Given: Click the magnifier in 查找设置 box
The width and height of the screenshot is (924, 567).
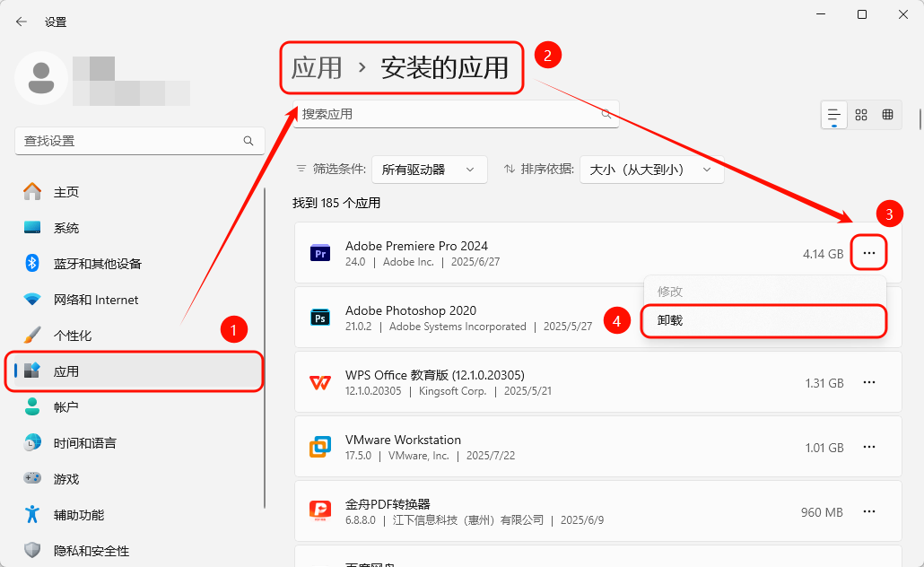Looking at the screenshot, I should coord(248,141).
